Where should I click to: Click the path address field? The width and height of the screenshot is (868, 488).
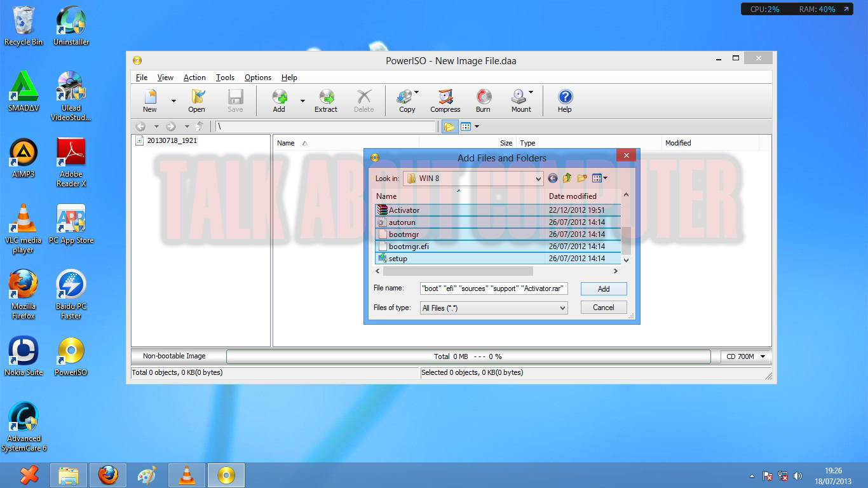point(327,126)
